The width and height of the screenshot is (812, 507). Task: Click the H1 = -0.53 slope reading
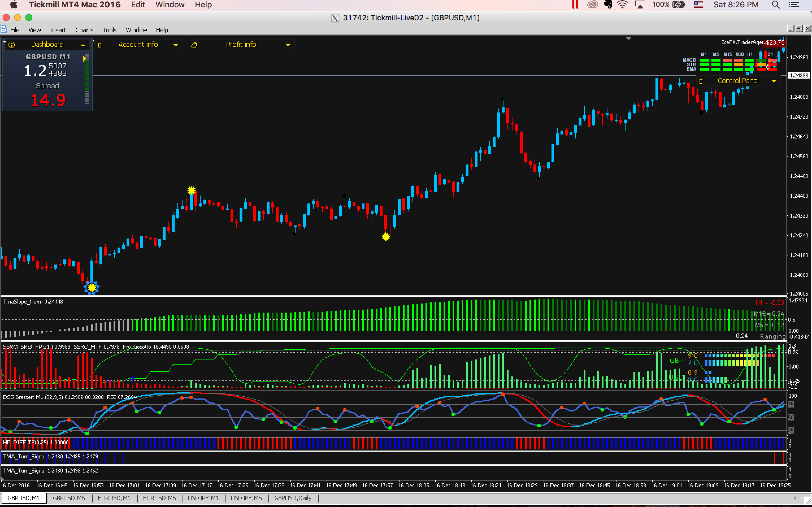769,302
